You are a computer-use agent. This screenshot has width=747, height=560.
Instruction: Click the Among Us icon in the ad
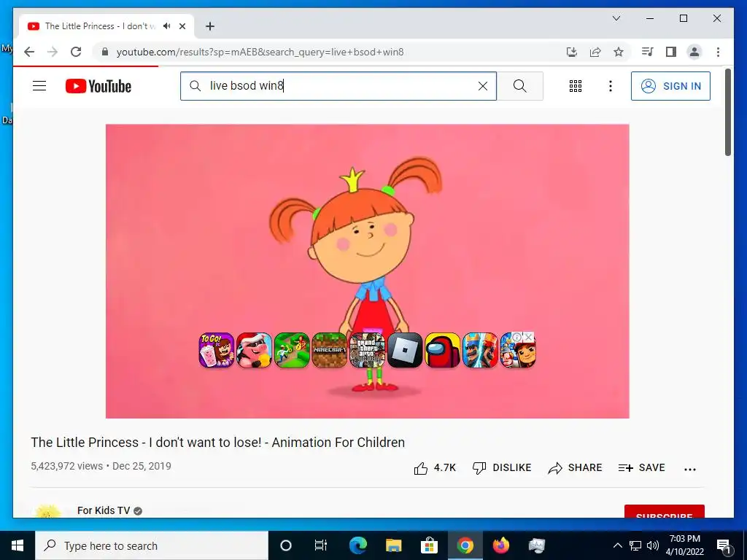[x=443, y=350]
